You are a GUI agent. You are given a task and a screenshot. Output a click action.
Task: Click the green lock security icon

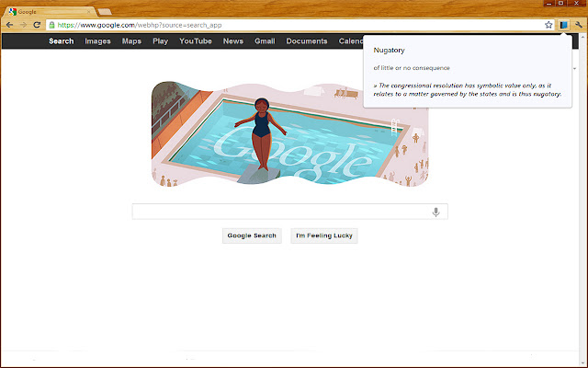coord(51,25)
